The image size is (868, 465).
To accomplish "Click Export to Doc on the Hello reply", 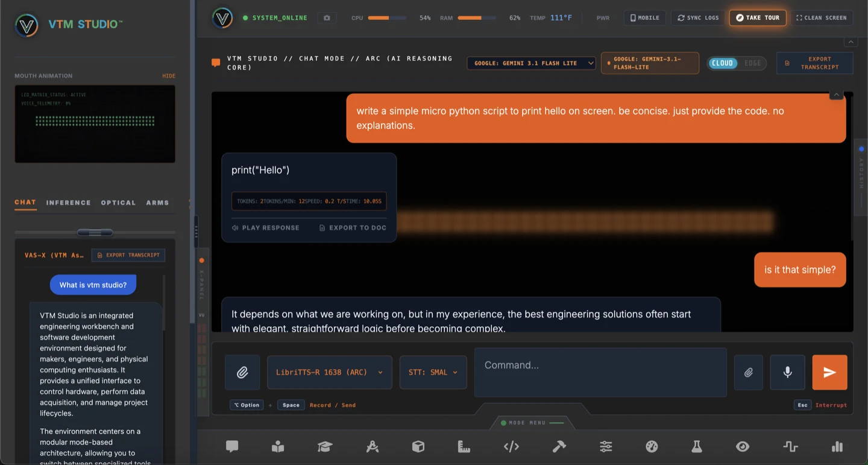I will click(x=353, y=228).
